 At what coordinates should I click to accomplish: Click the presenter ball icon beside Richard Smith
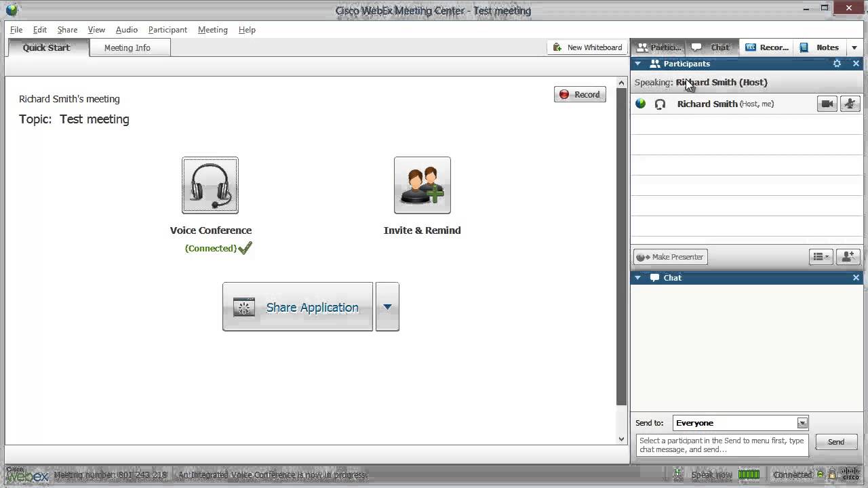point(640,104)
